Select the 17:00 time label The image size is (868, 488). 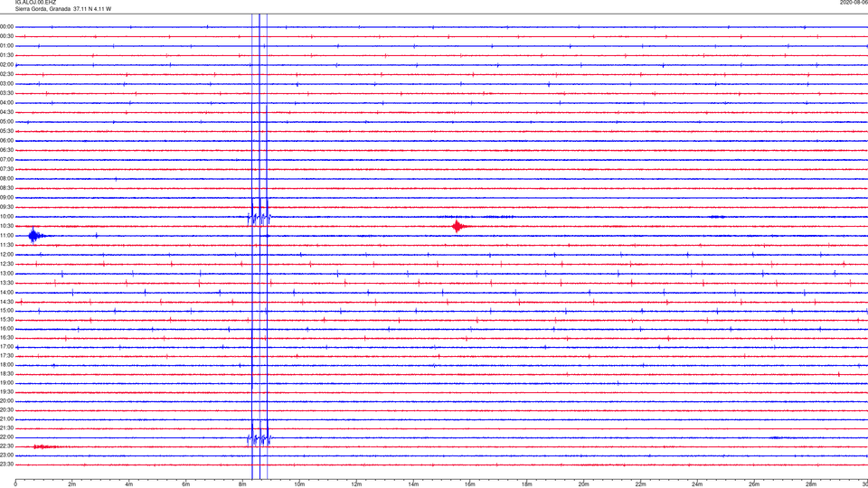coord(6,347)
